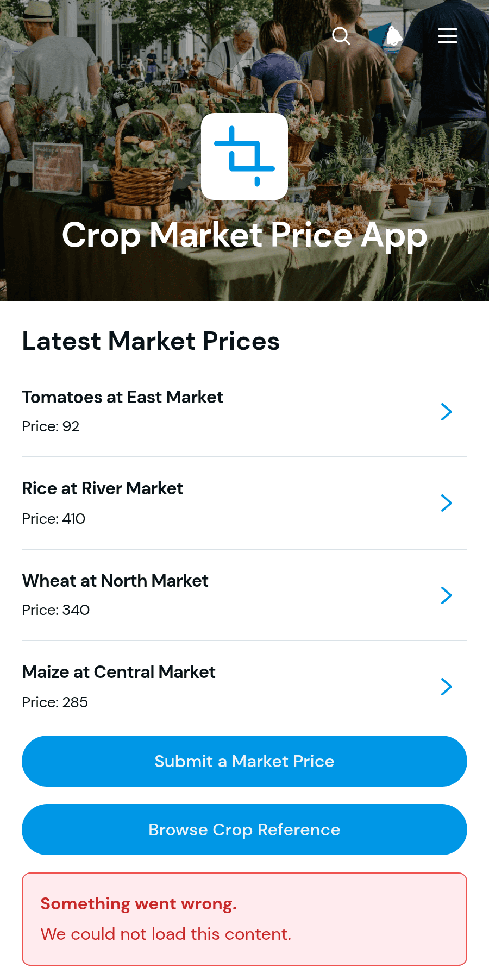Open notifications bell icon
The image size is (489, 980).
click(x=394, y=36)
